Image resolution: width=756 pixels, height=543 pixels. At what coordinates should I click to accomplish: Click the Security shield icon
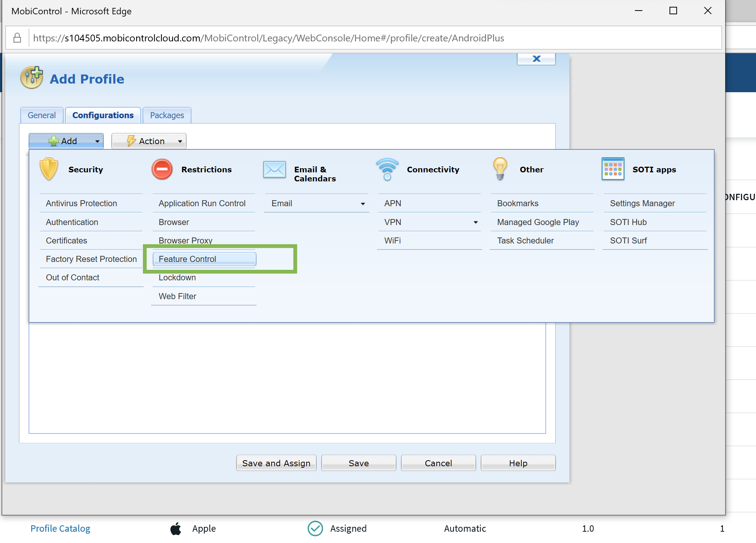click(x=49, y=169)
